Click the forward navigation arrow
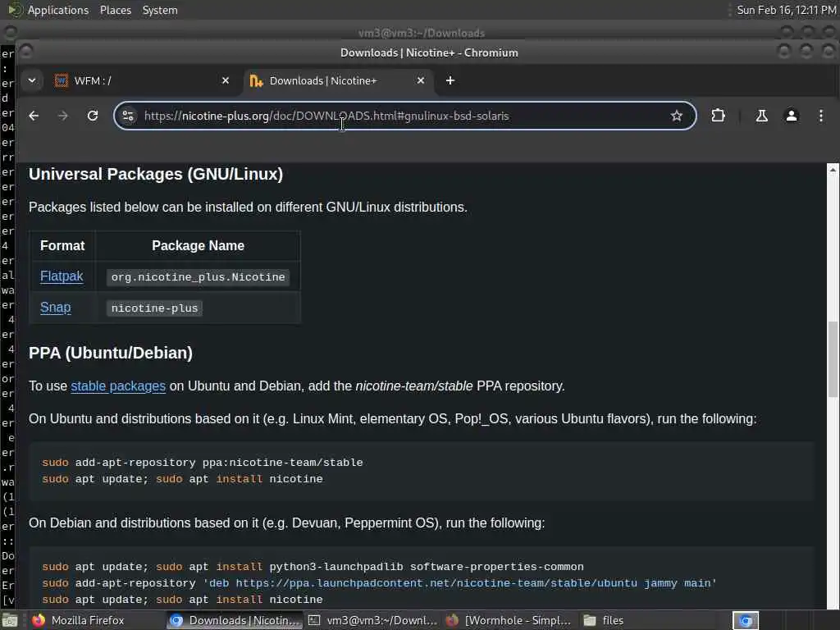The height and width of the screenshot is (630, 840). coord(62,116)
